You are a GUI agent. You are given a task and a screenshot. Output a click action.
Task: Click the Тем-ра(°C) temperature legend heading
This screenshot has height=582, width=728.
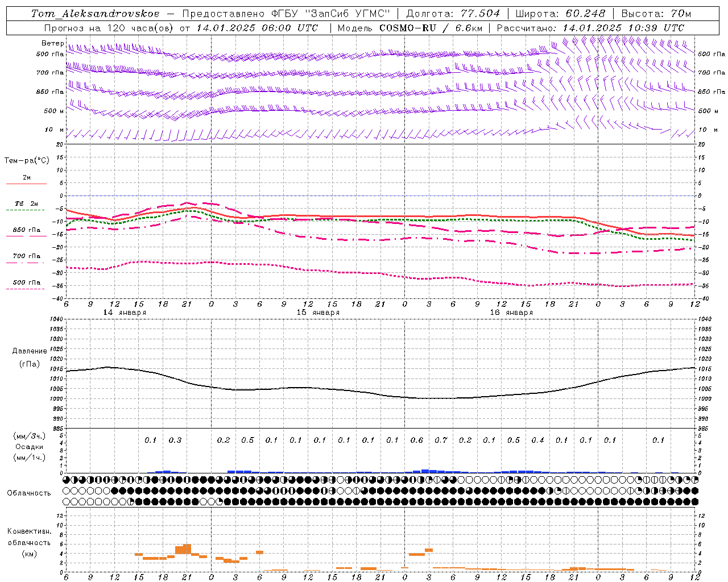click(27, 161)
